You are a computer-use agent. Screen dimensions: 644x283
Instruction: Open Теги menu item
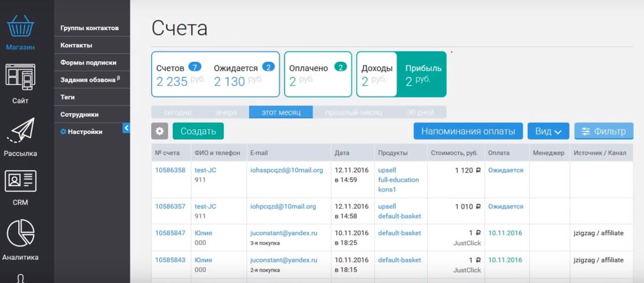pos(68,97)
